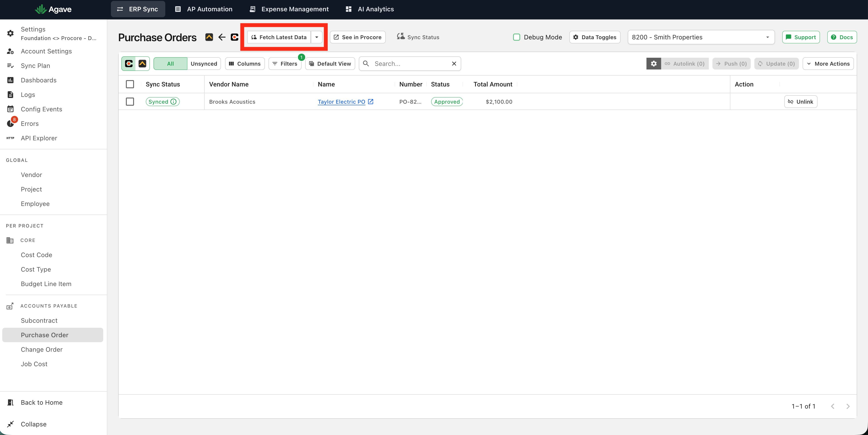Open Taylor Electric PO link
The width and height of the screenshot is (868, 435).
coord(341,102)
